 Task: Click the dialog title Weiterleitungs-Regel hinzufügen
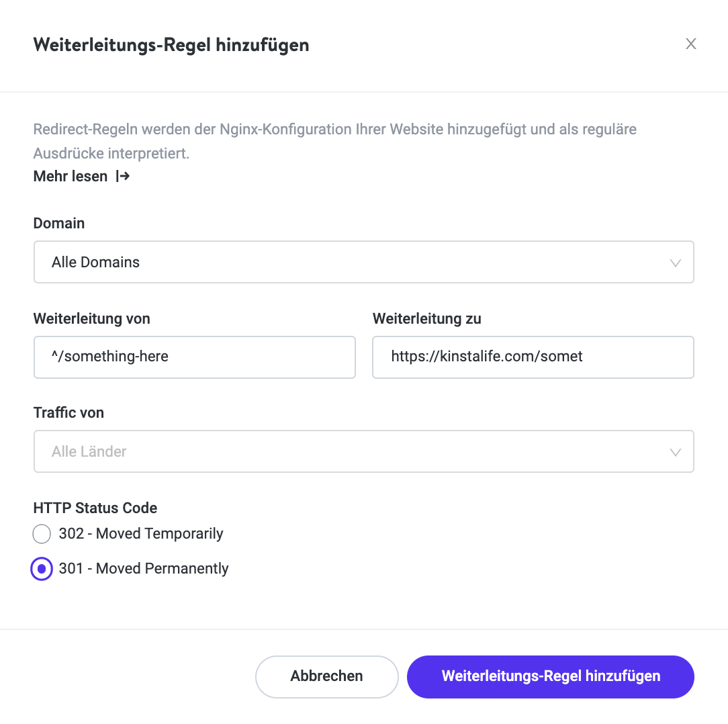(171, 44)
